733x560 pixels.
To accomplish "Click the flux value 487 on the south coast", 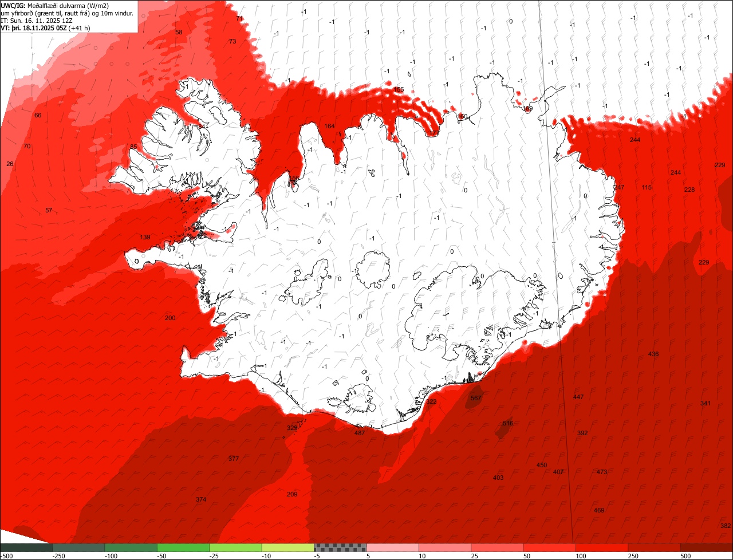I will click(x=360, y=433).
